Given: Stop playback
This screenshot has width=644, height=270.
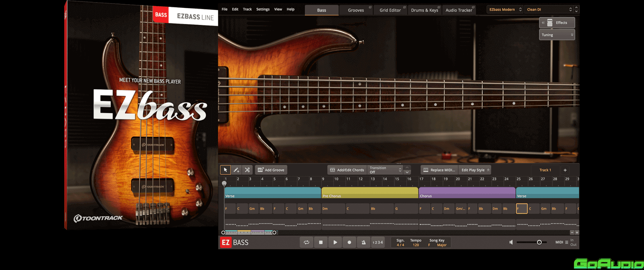Looking at the screenshot, I should point(321,243).
